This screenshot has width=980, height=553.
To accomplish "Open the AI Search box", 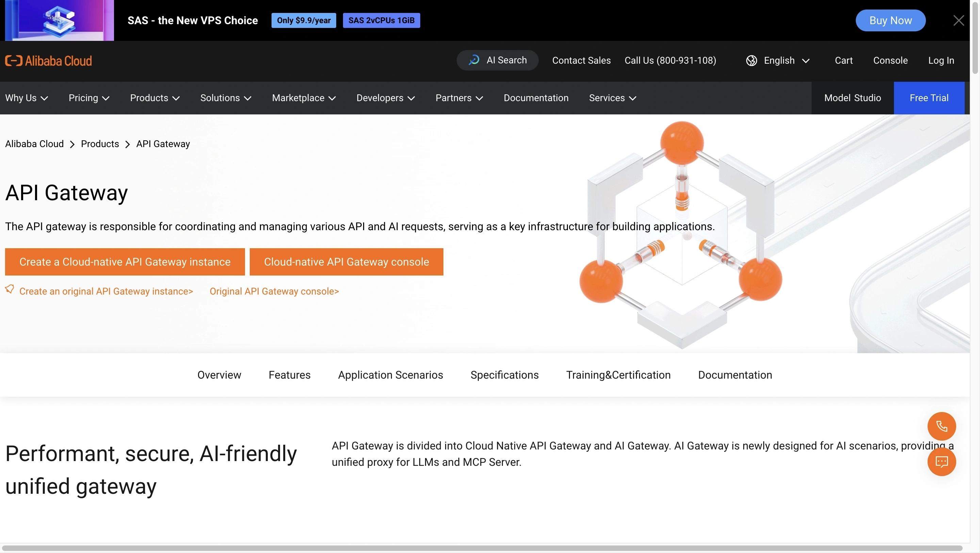I will (x=497, y=60).
